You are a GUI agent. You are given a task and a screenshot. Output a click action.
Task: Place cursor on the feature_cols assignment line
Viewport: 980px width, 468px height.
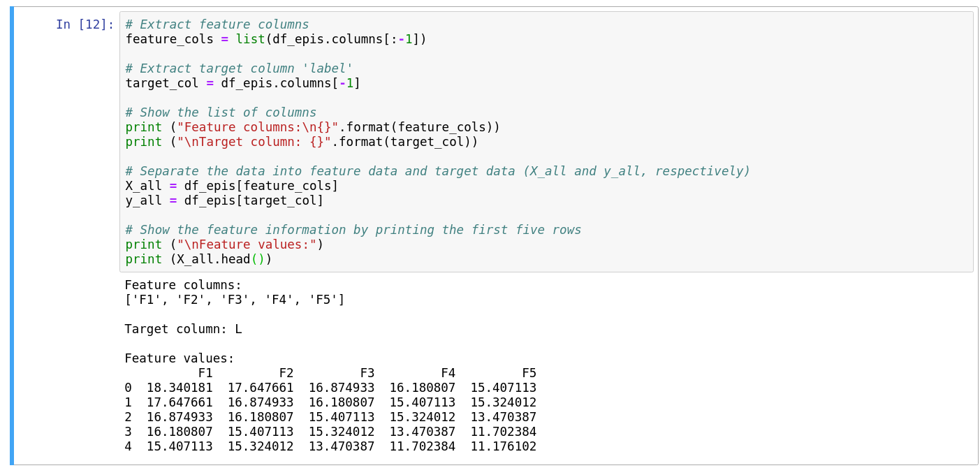click(275, 39)
